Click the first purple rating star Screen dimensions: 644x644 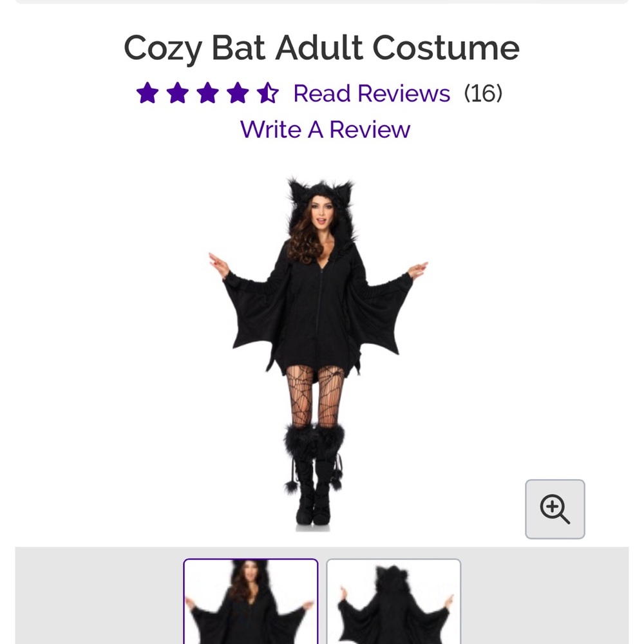[149, 93]
